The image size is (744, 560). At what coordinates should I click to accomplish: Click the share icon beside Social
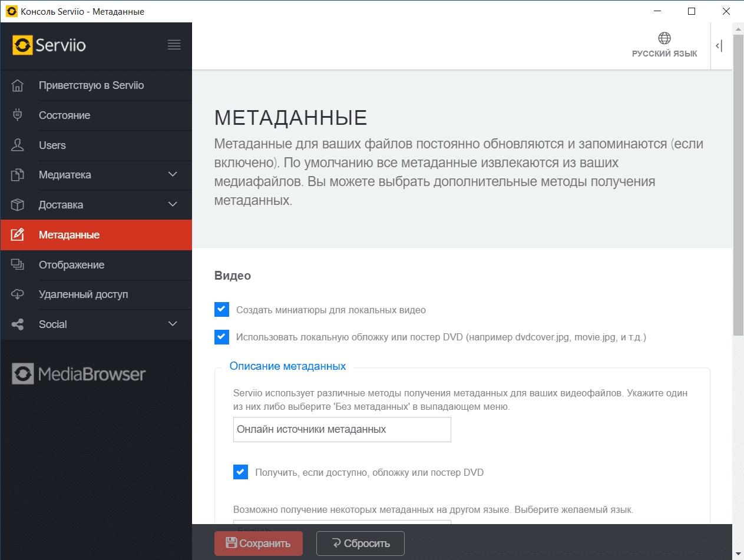[x=18, y=324]
